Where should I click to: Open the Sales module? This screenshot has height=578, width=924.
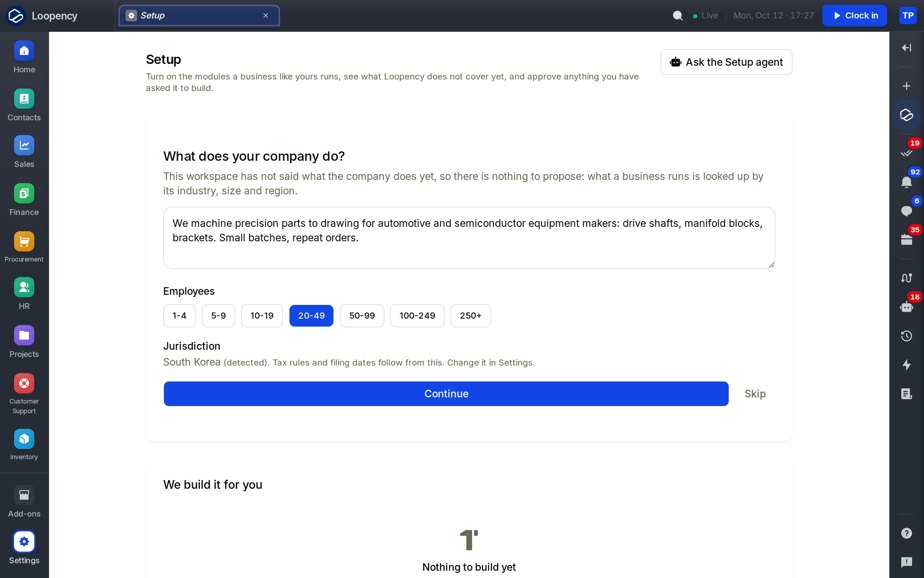(24, 152)
